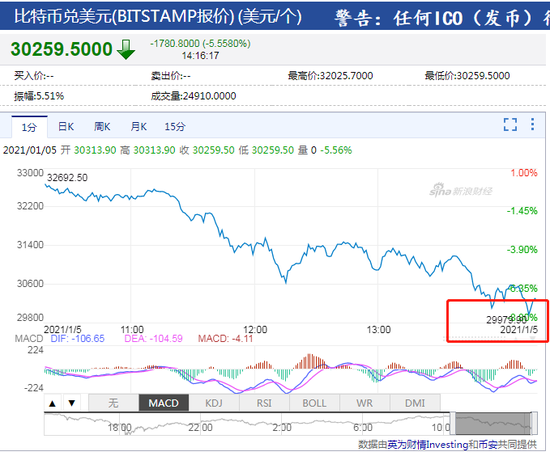This screenshot has height=456, width=550.
Task: Click the timestamp 14:16:17
Action: 200,55
